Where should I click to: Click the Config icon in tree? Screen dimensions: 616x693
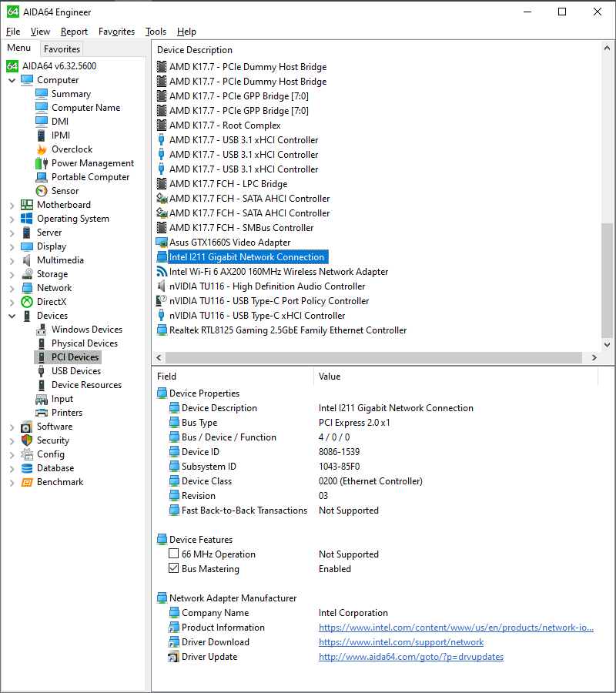pyautogui.click(x=27, y=454)
